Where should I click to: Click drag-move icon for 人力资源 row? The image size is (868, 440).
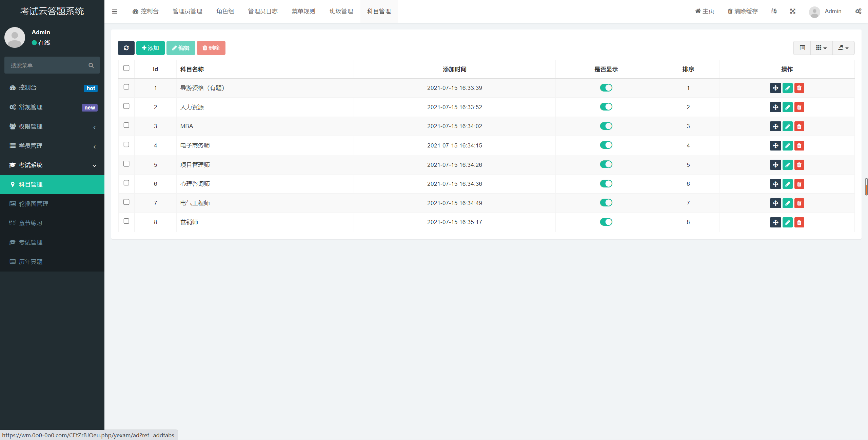pos(775,107)
